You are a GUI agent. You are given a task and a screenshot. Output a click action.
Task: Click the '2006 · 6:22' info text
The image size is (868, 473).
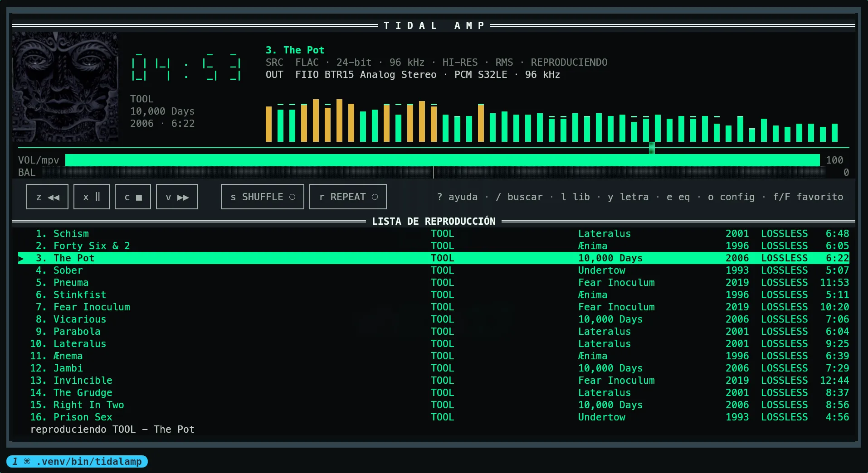click(x=162, y=124)
